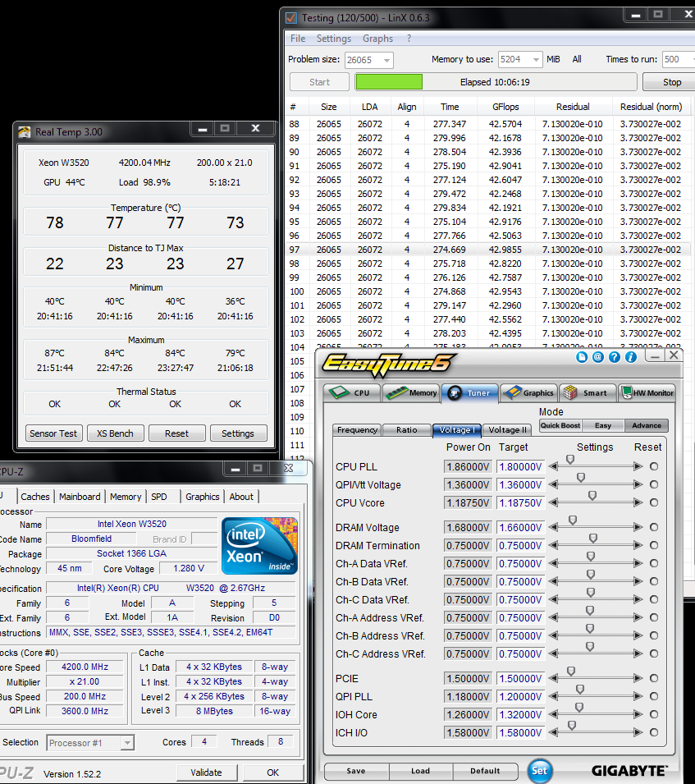The image size is (695, 784).
Task: Click the Real Temp Reset button
Action: [x=177, y=433]
